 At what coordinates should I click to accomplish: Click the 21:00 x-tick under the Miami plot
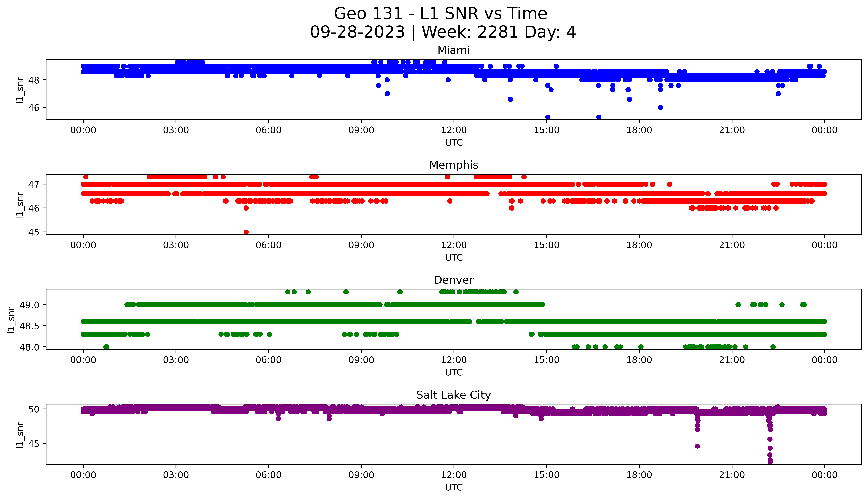732,130
